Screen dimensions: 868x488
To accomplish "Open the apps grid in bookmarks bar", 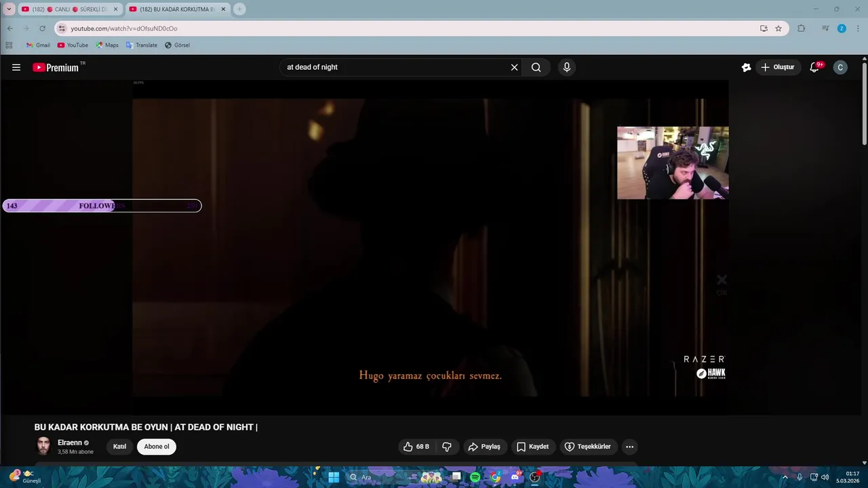I will (x=9, y=45).
